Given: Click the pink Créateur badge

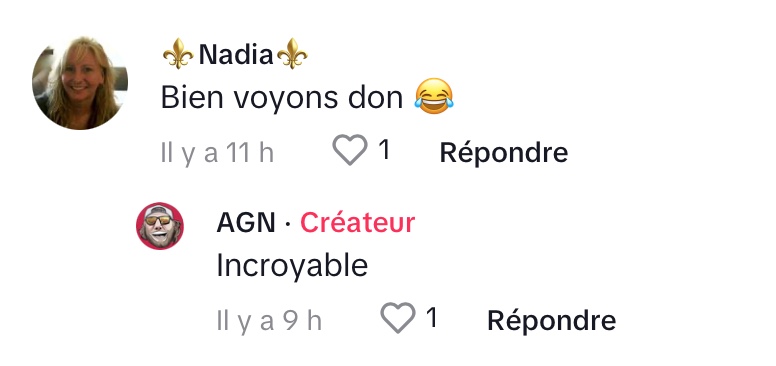Looking at the screenshot, I should click(357, 223).
